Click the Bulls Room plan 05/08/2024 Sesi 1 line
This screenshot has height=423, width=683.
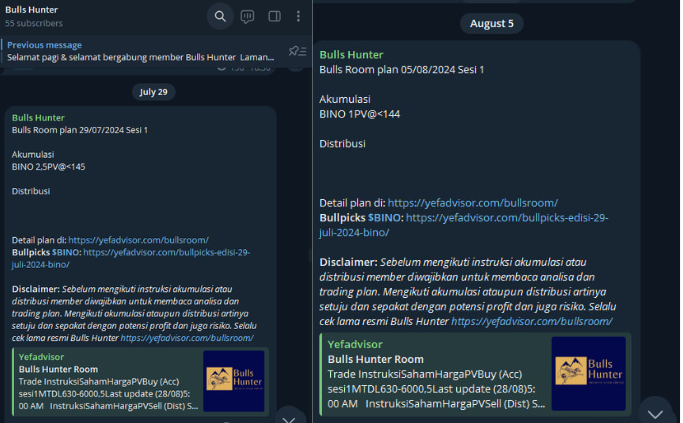[x=402, y=70]
